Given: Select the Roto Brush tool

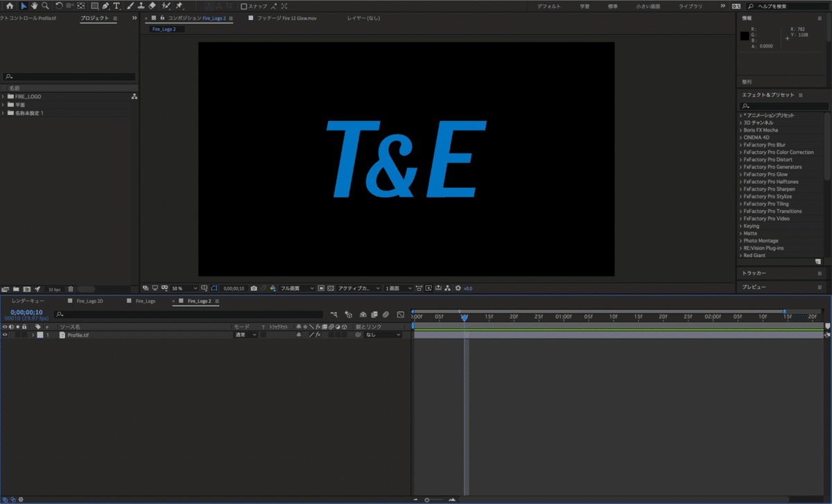Looking at the screenshot, I should tap(166, 6).
